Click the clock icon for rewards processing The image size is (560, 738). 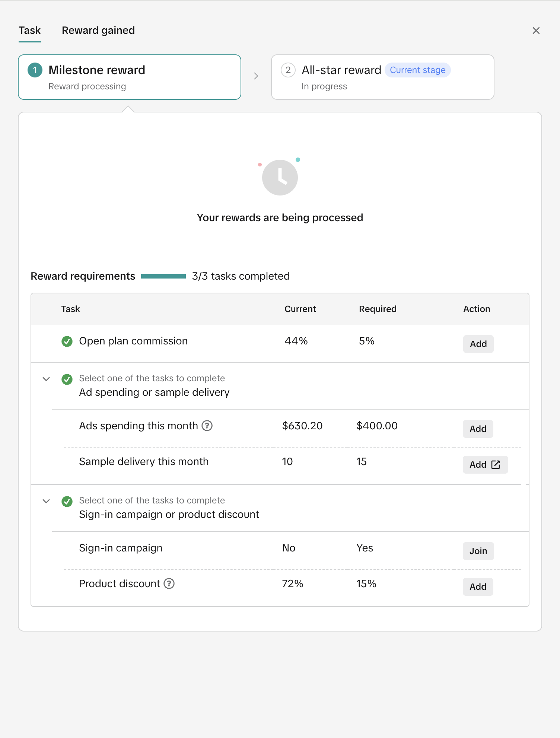(280, 178)
